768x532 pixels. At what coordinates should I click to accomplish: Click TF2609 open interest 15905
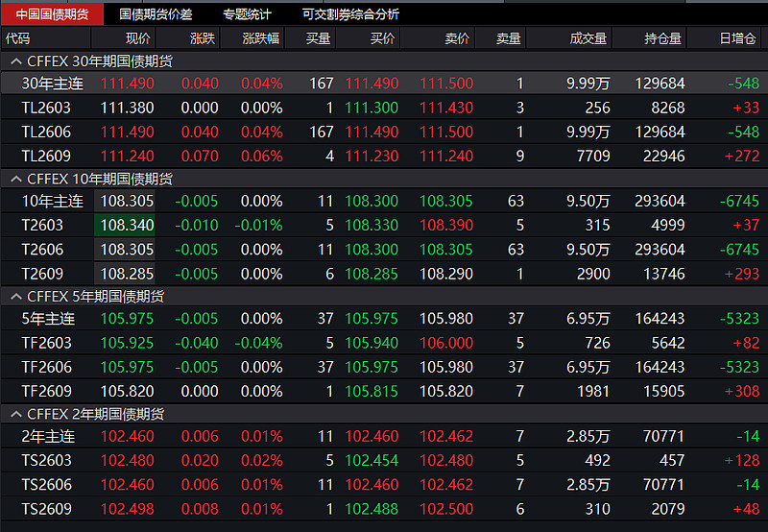point(663,391)
